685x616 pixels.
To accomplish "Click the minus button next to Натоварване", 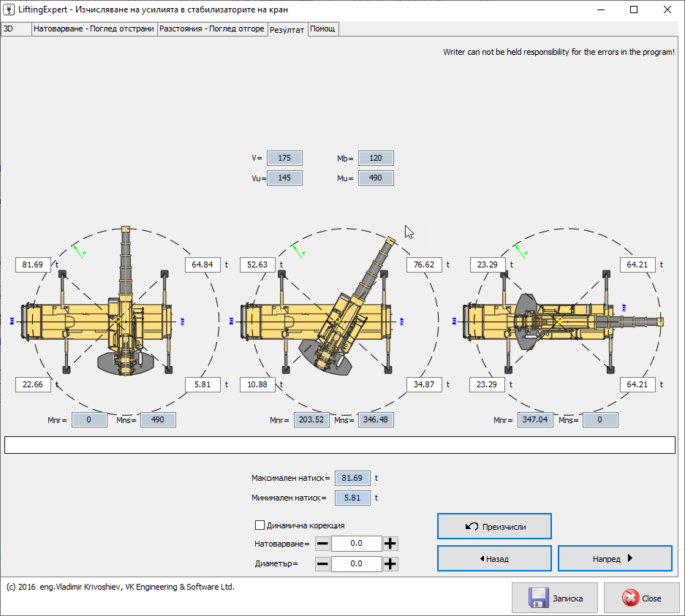I will pyautogui.click(x=322, y=544).
